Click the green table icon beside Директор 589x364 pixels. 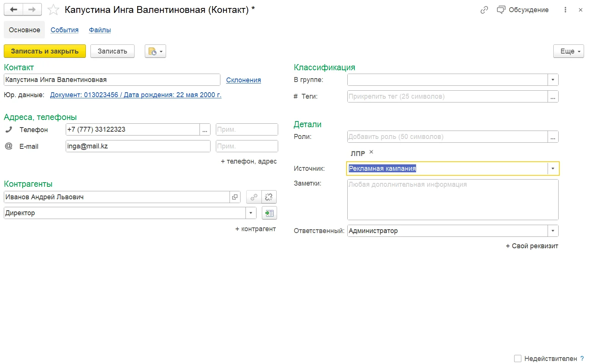269,213
